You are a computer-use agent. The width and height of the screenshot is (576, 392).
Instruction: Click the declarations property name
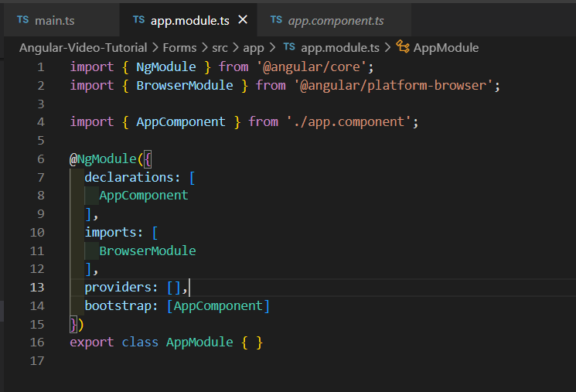pyautogui.click(x=128, y=178)
